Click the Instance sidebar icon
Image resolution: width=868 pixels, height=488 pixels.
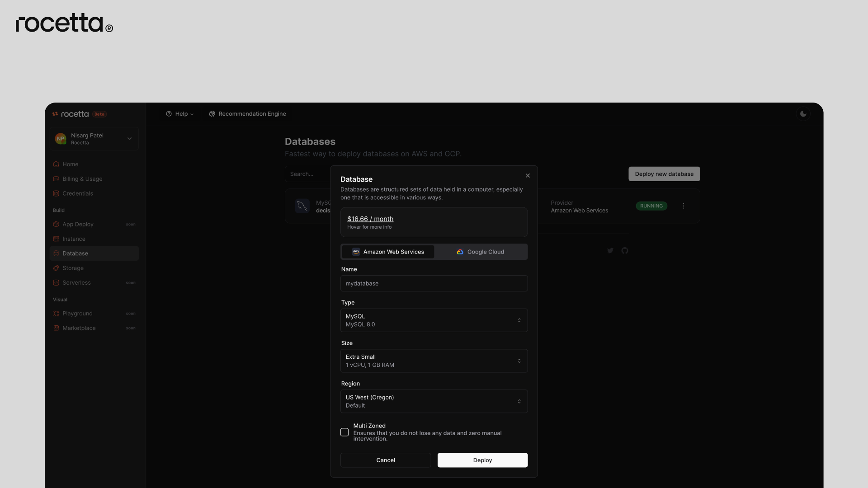(56, 239)
